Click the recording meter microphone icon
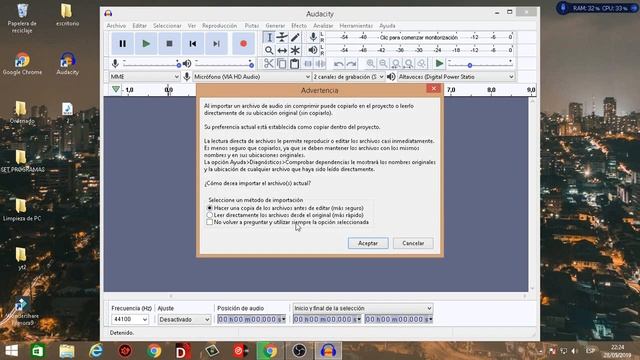The width and height of the screenshot is (640, 360). point(313,37)
